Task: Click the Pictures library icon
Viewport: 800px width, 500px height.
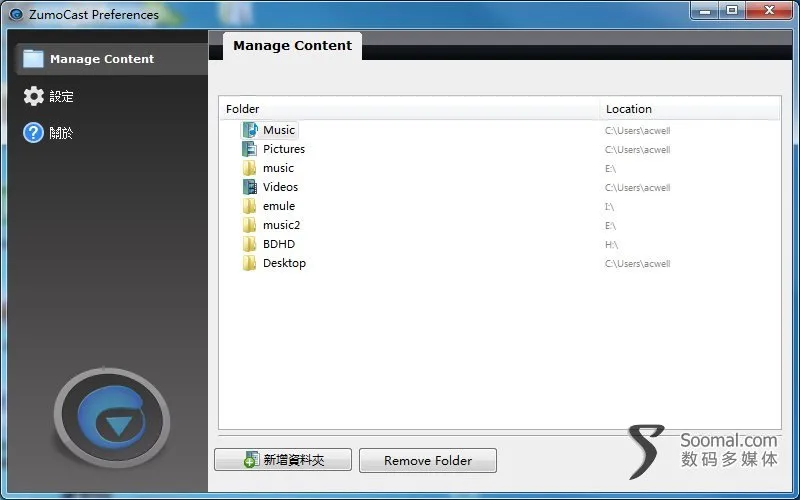Action: [249, 149]
